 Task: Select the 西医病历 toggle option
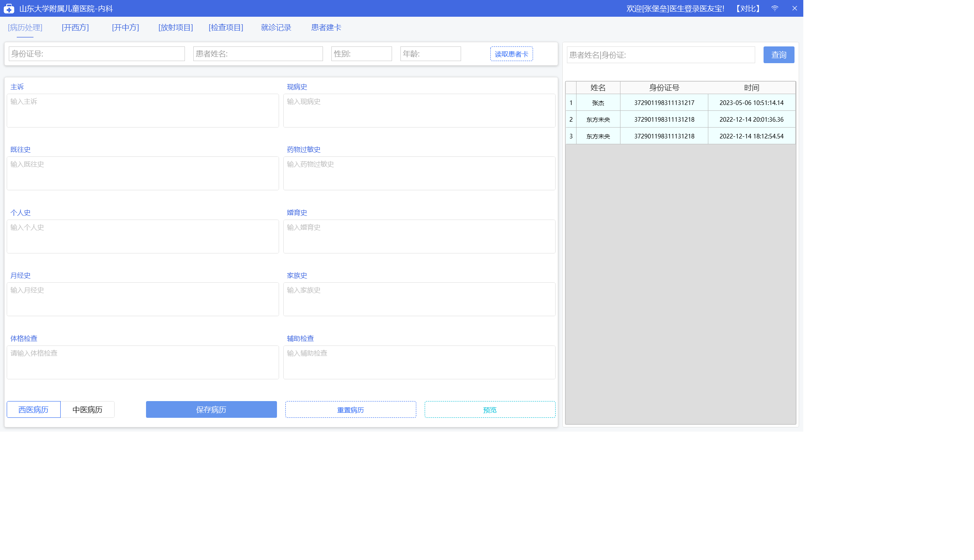(33, 409)
